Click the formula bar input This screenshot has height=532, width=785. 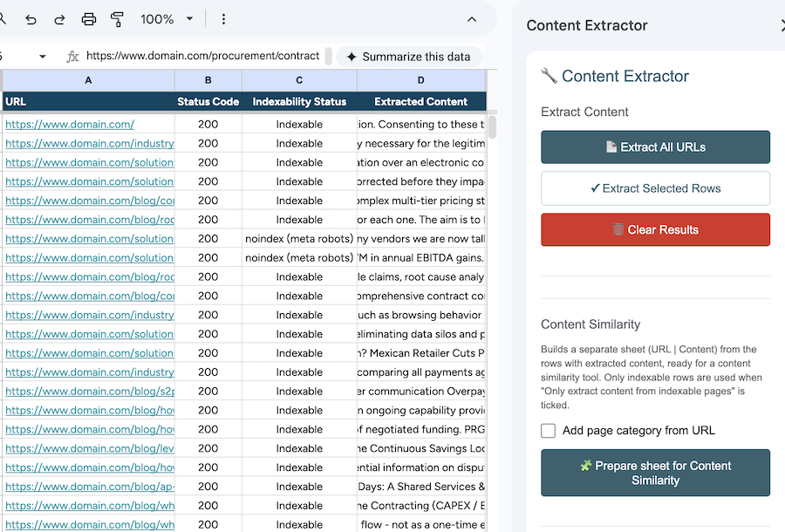click(x=202, y=56)
